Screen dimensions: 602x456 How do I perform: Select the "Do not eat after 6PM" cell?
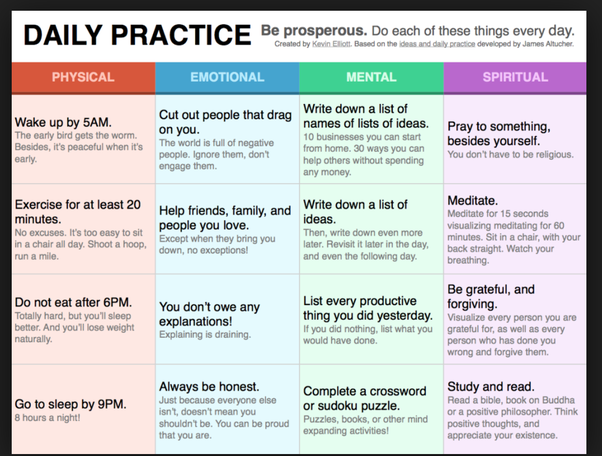pyautogui.click(x=82, y=317)
